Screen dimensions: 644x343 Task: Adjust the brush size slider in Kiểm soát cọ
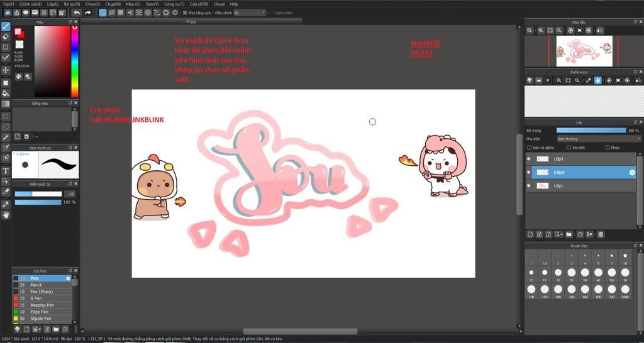[38, 194]
